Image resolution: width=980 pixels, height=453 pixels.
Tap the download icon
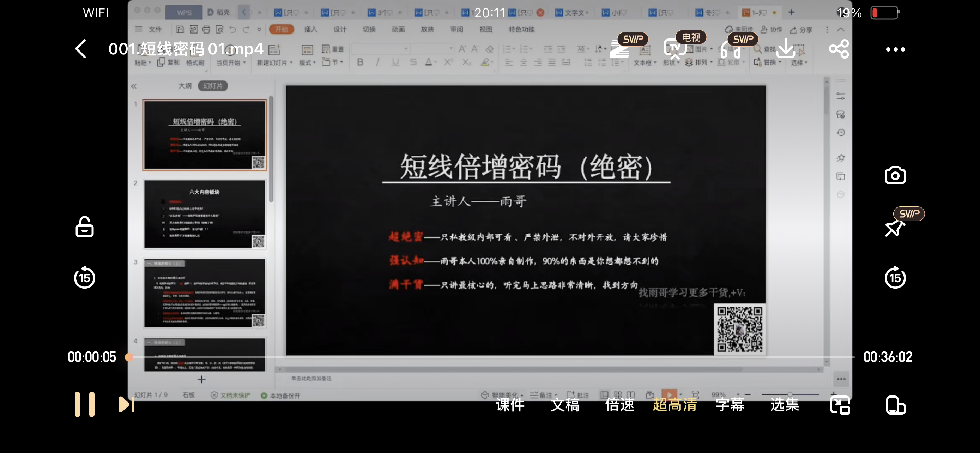[785, 49]
